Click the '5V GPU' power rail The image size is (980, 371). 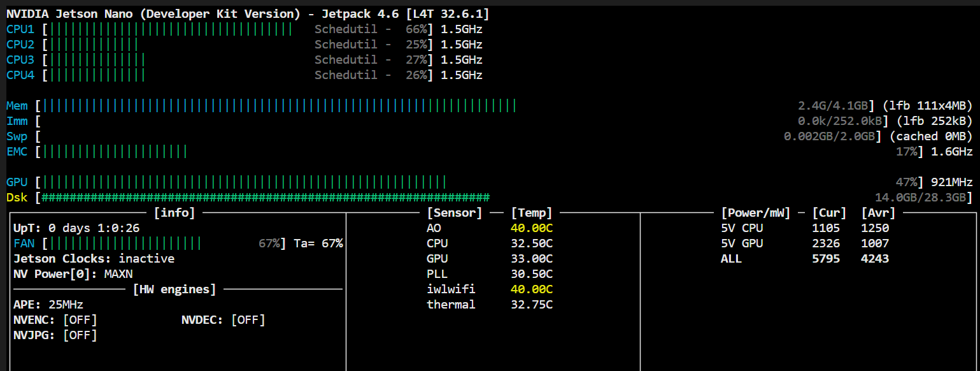tap(742, 244)
